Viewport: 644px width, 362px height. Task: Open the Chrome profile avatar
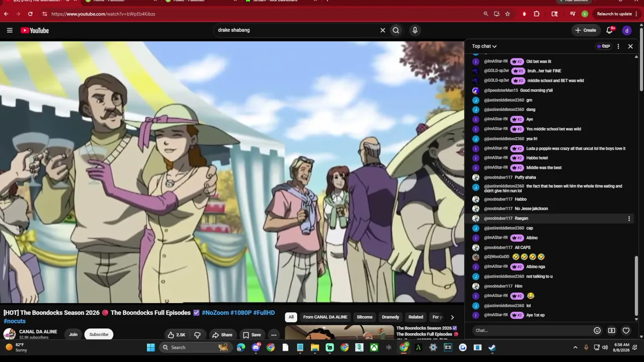point(585,14)
